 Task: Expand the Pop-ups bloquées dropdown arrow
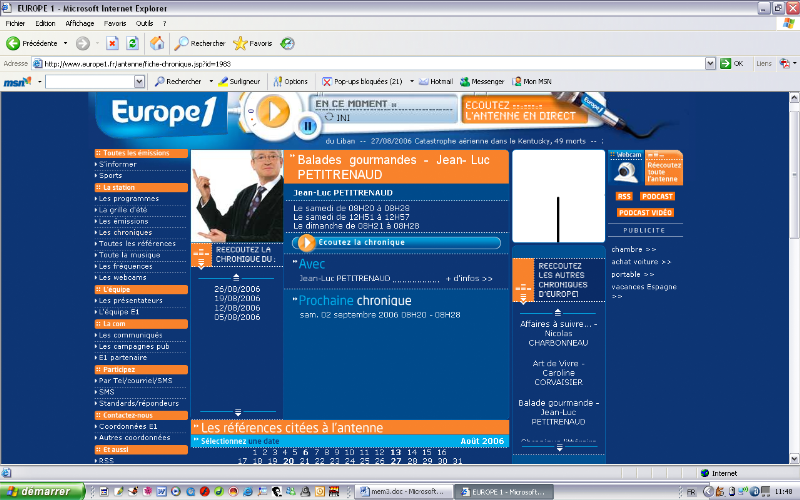pyautogui.click(x=412, y=81)
